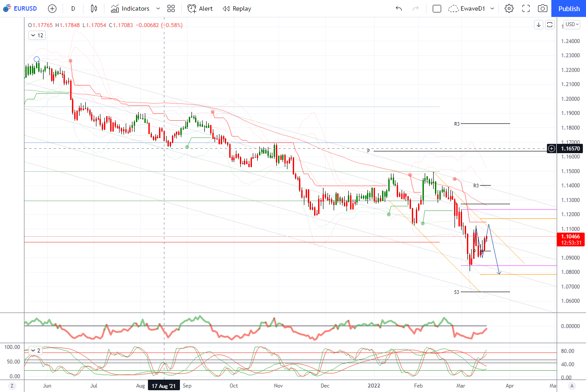
Task: Select the S3 pivot level label
Action: click(456, 292)
